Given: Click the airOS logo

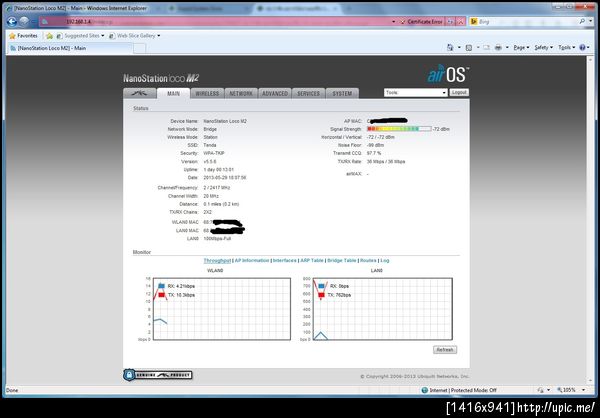Looking at the screenshot, I should point(448,74).
